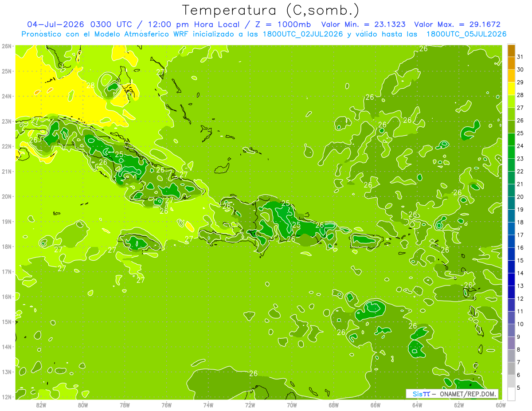Click the longitude axis label "74W"
Viewport: 532px width, 411px height.
208,404
